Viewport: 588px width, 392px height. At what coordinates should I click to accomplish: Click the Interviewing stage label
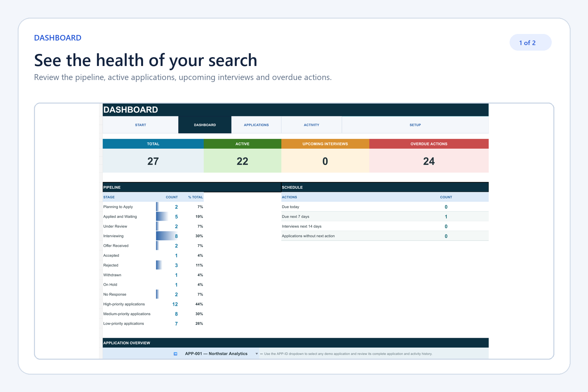click(x=113, y=236)
